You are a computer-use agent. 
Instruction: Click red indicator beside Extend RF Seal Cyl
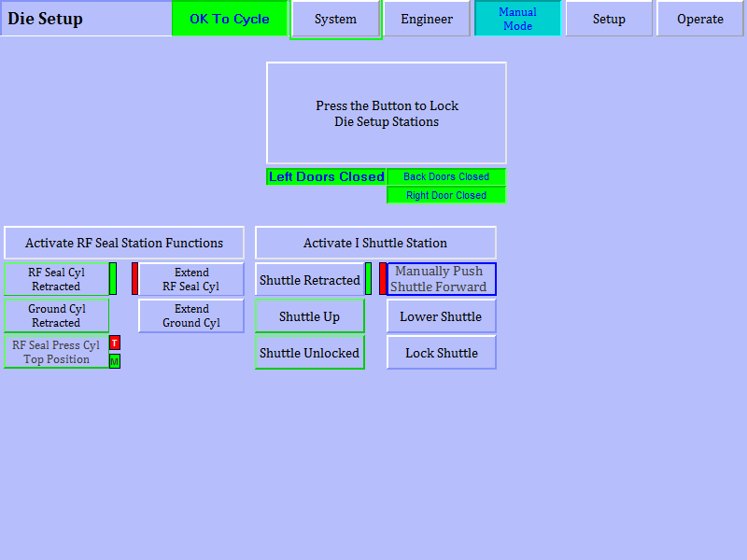pyautogui.click(x=134, y=279)
